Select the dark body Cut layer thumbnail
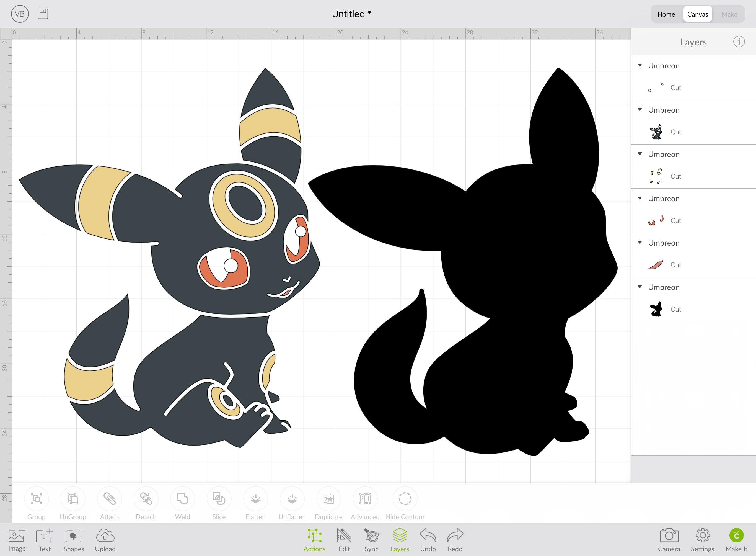Image resolution: width=756 pixels, height=556 pixels. (x=656, y=132)
